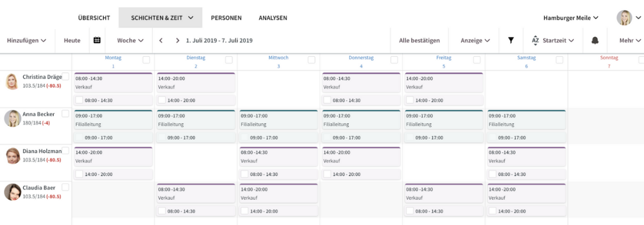
Task: Tick the Montag column checkbox
Action: coord(146,59)
